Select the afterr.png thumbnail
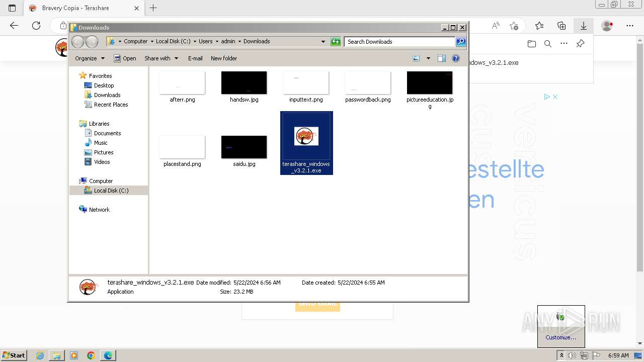This screenshot has height=362, width=644. [182, 82]
